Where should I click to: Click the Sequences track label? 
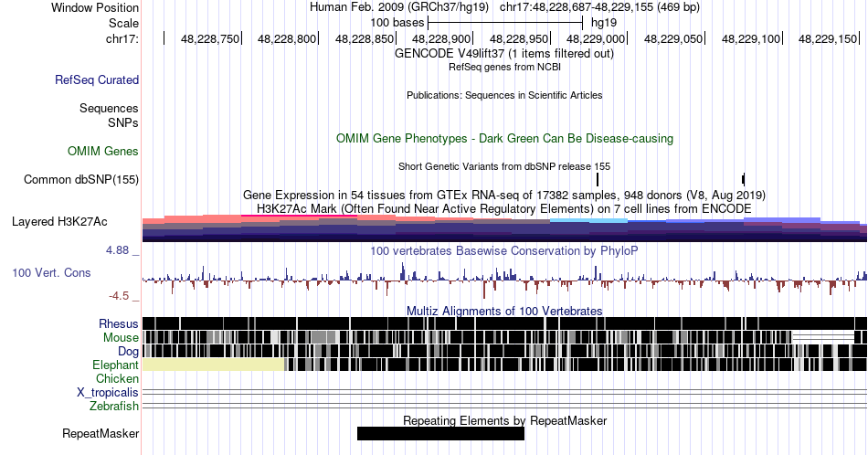[109, 108]
